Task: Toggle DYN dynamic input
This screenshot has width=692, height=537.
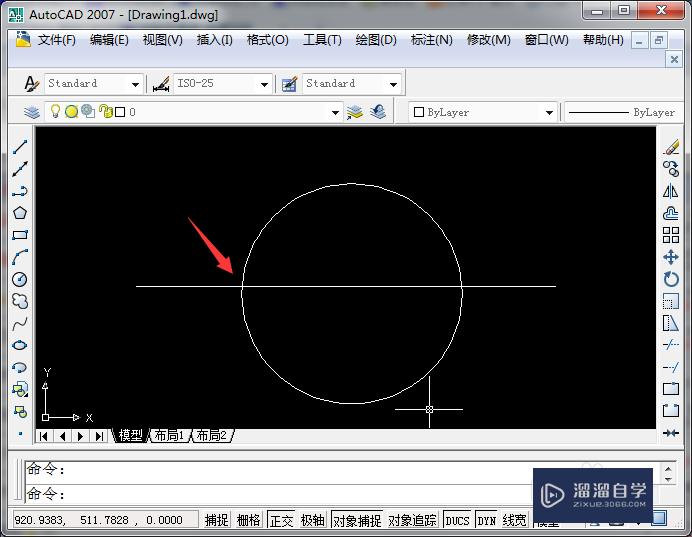Action: click(486, 521)
